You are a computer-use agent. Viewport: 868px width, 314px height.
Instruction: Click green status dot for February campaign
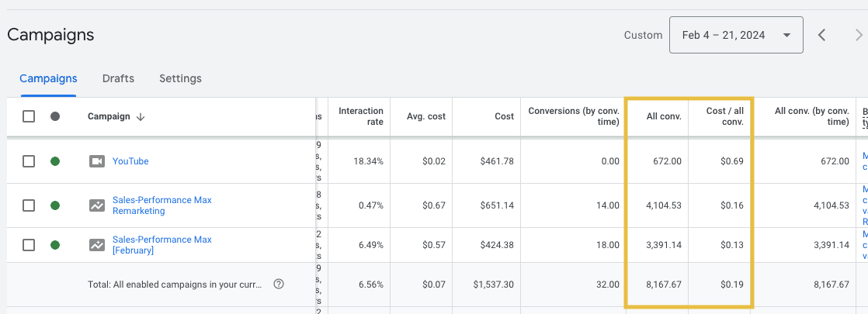[x=55, y=245]
